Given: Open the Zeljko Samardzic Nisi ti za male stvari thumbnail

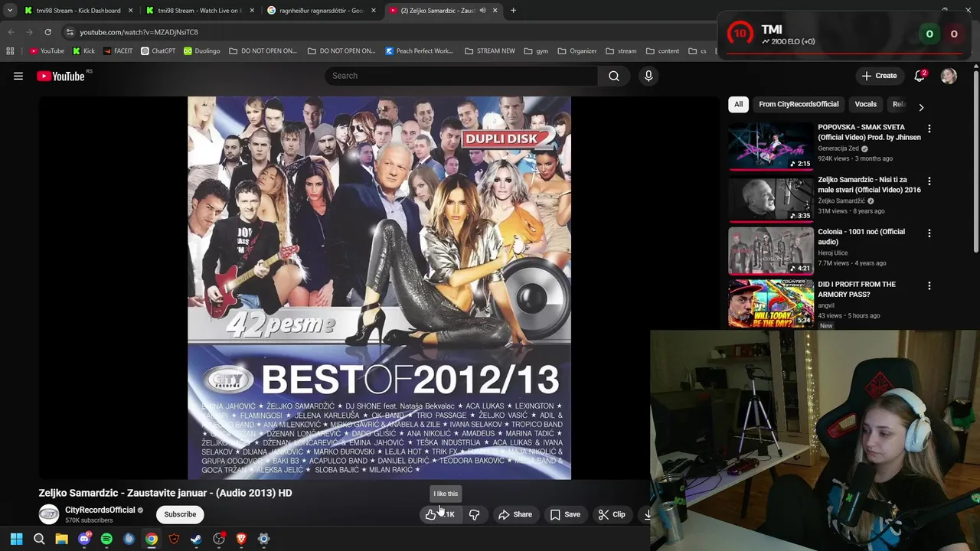Looking at the screenshot, I should pos(771,197).
